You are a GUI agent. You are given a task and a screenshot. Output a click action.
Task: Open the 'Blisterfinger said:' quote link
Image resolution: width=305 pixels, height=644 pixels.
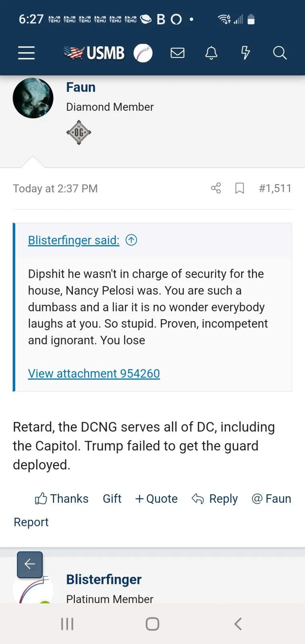click(x=74, y=240)
